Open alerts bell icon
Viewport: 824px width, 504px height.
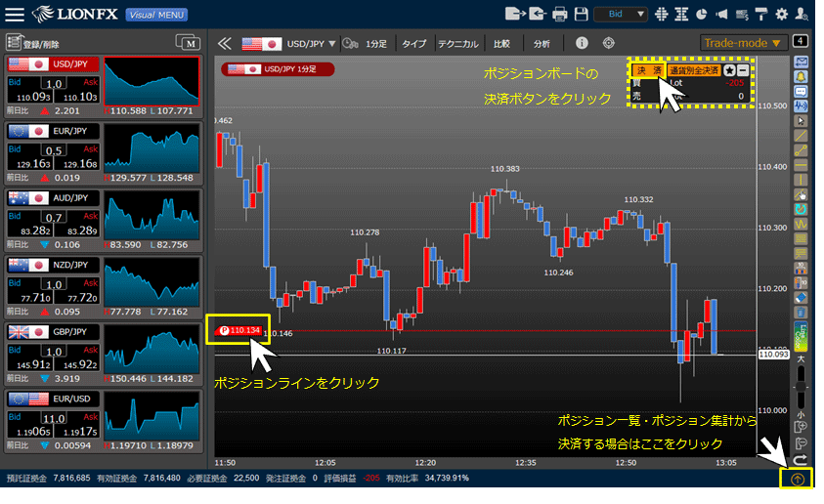click(x=801, y=77)
